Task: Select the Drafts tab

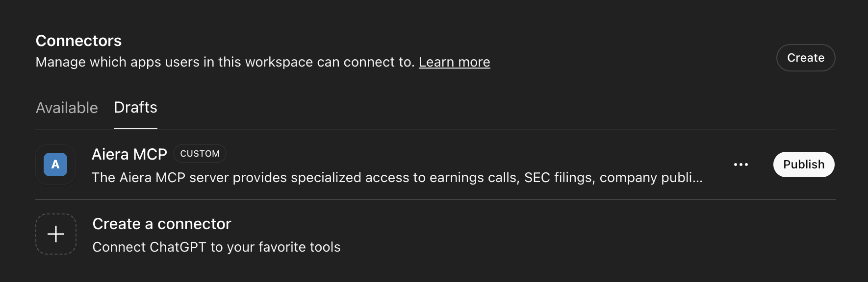Action: pos(135,108)
